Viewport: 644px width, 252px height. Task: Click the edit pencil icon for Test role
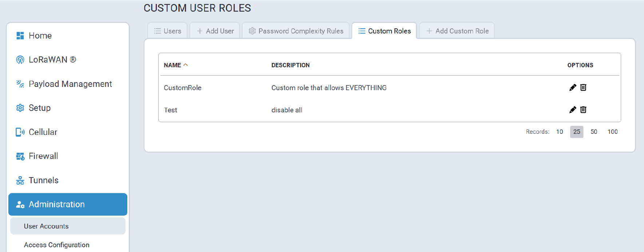click(572, 110)
